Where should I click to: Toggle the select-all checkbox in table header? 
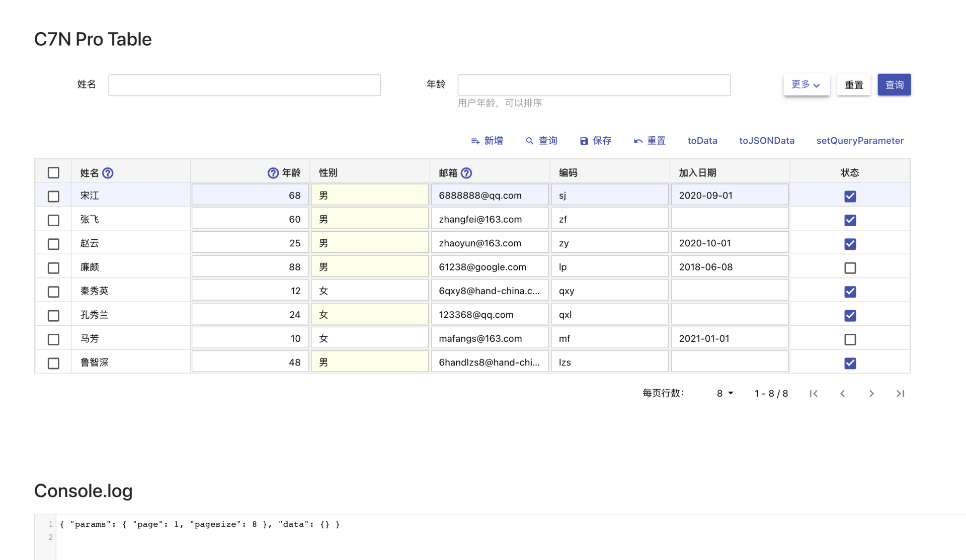tap(53, 172)
